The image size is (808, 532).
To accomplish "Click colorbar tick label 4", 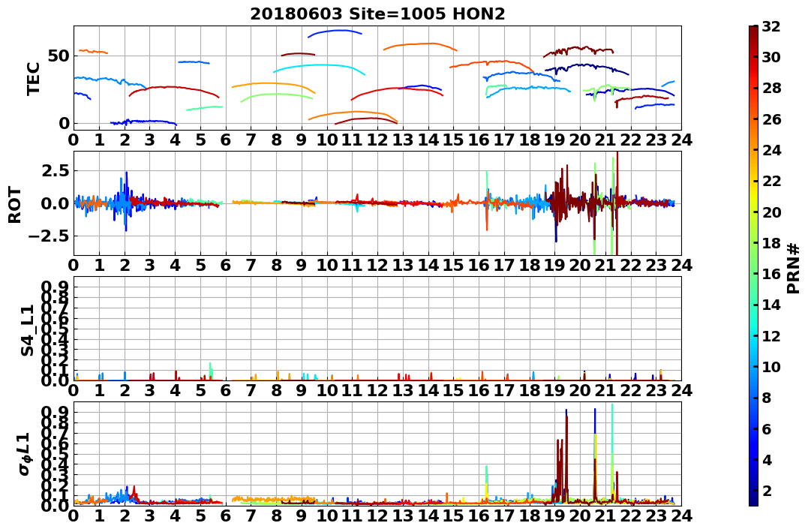I will [x=767, y=459].
